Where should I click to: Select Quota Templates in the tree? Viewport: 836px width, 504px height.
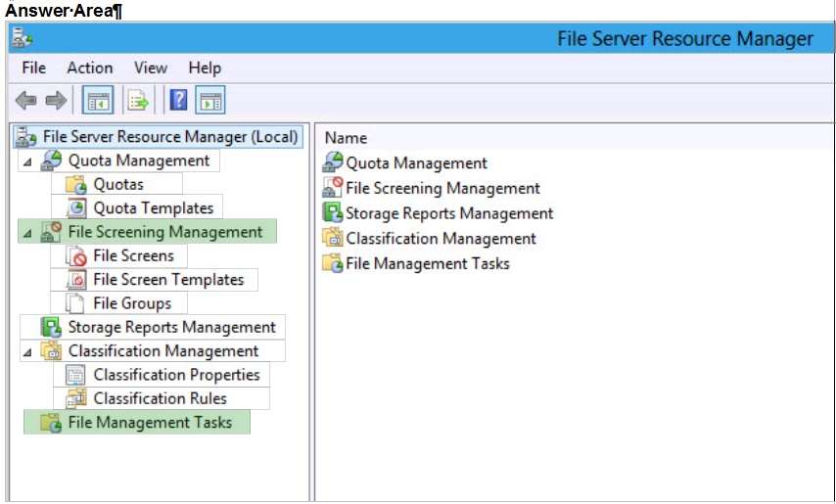(153, 208)
